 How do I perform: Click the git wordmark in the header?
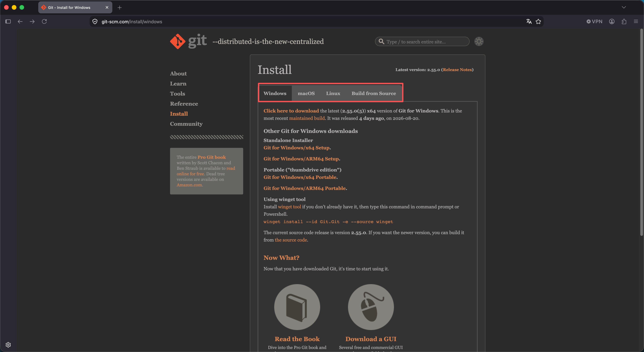(198, 41)
